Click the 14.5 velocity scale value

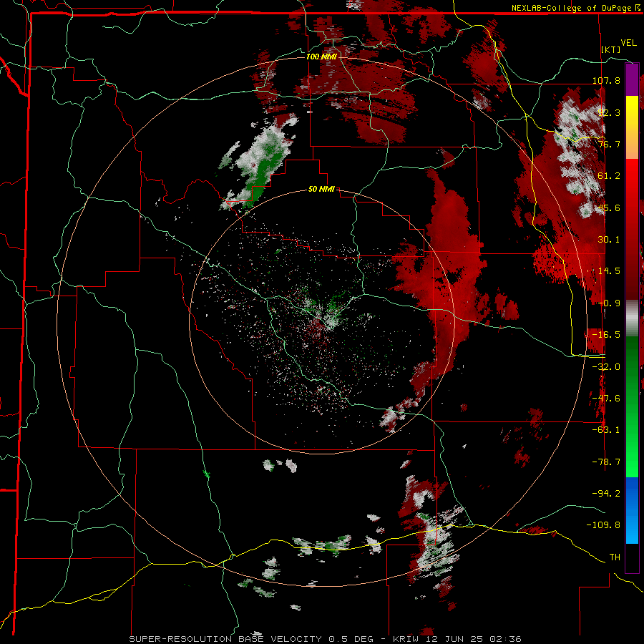(609, 271)
